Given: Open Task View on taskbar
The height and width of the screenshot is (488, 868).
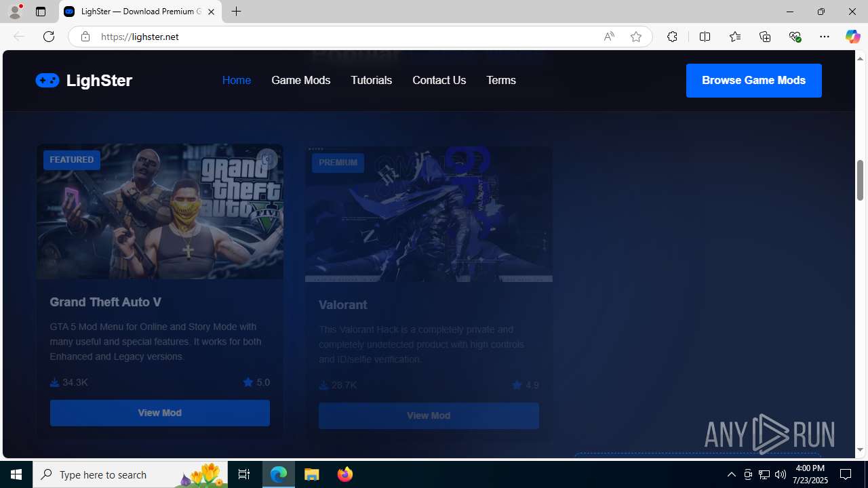Looking at the screenshot, I should (x=244, y=474).
